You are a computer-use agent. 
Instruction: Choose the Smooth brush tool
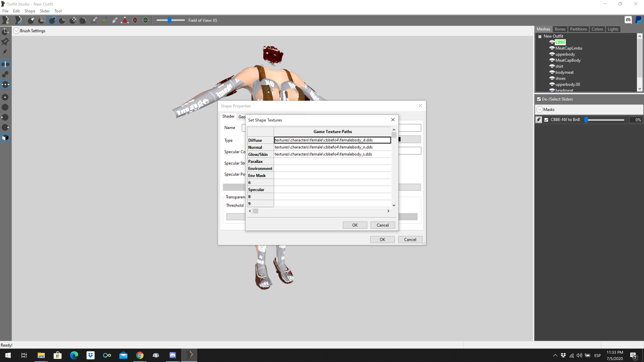(x=83, y=20)
